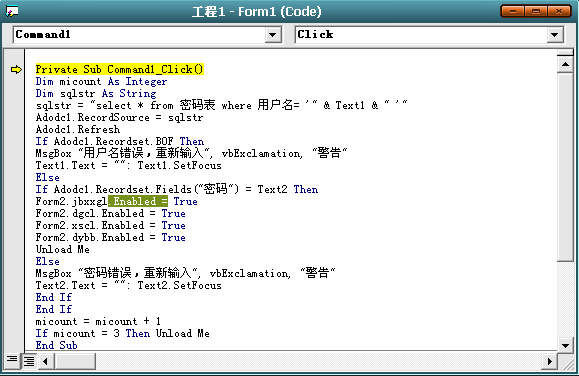
Task: Click the MsgBox 密码错误 line
Action: coord(185,273)
